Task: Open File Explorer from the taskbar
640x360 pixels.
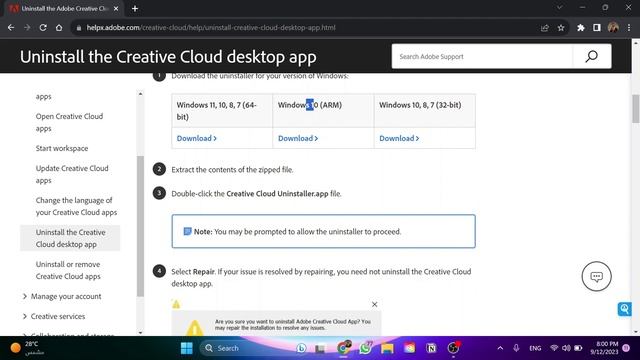Action: [387, 348]
